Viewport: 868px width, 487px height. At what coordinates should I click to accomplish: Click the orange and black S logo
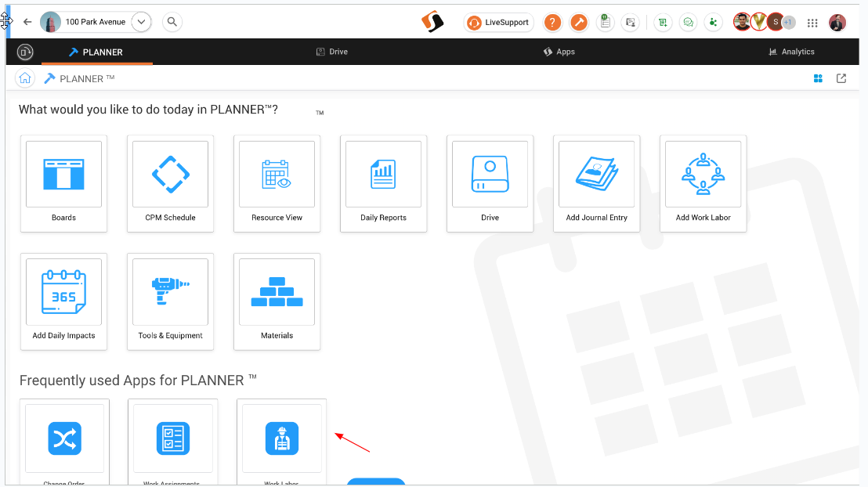(x=432, y=22)
